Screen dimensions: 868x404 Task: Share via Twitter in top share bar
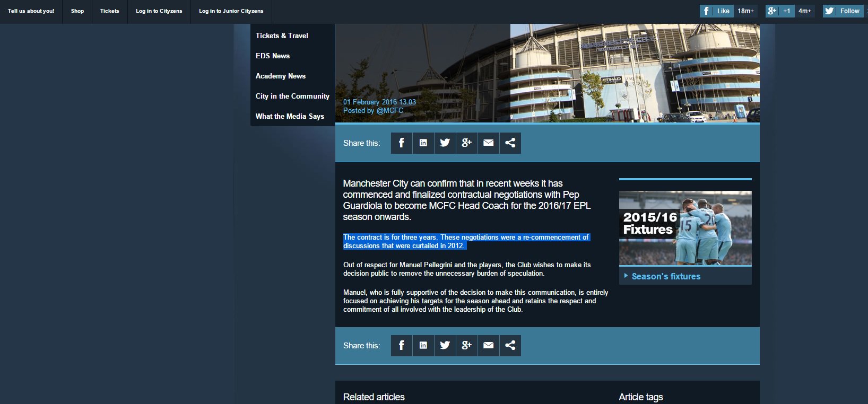[445, 143]
